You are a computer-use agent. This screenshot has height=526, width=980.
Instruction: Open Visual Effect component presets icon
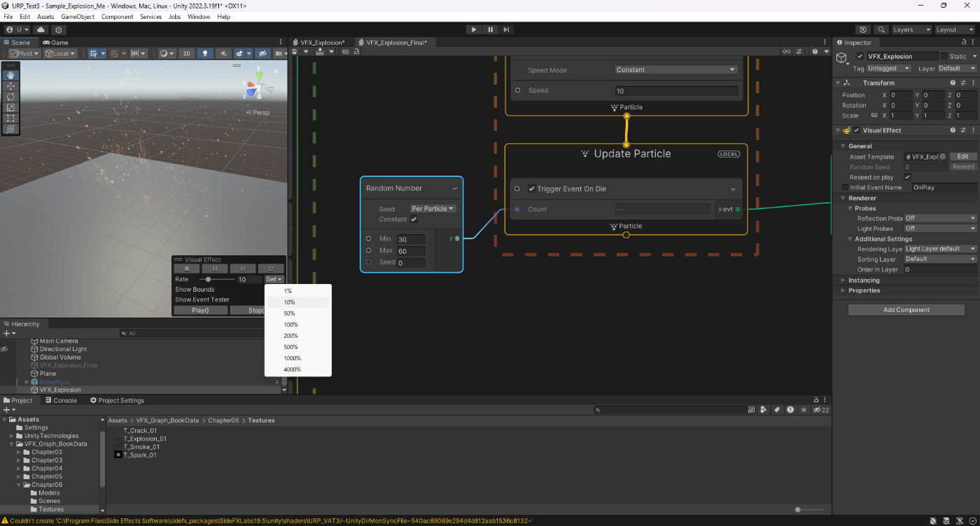pyautogui.click(x=963, y=130)
